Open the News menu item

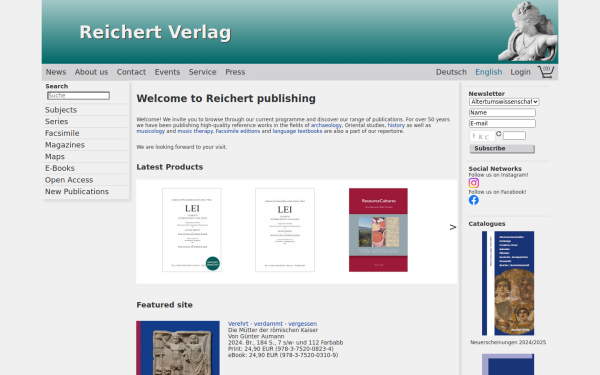(x=56, y=72)
